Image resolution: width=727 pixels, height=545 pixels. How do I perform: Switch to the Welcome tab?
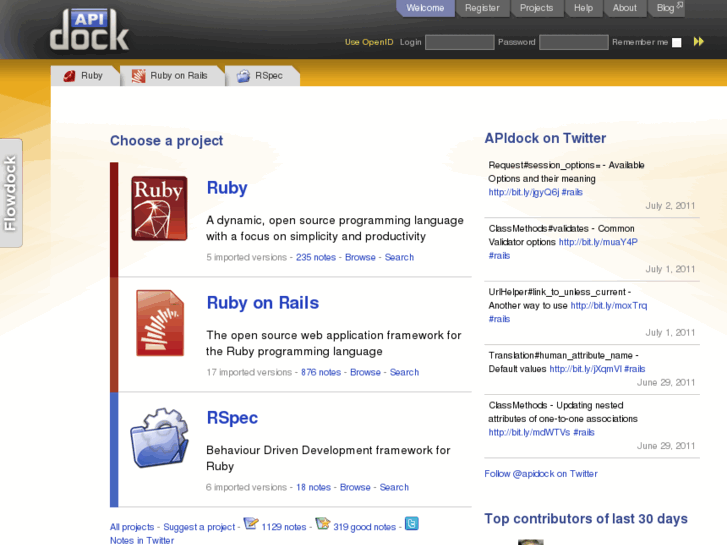click(425, 8)
